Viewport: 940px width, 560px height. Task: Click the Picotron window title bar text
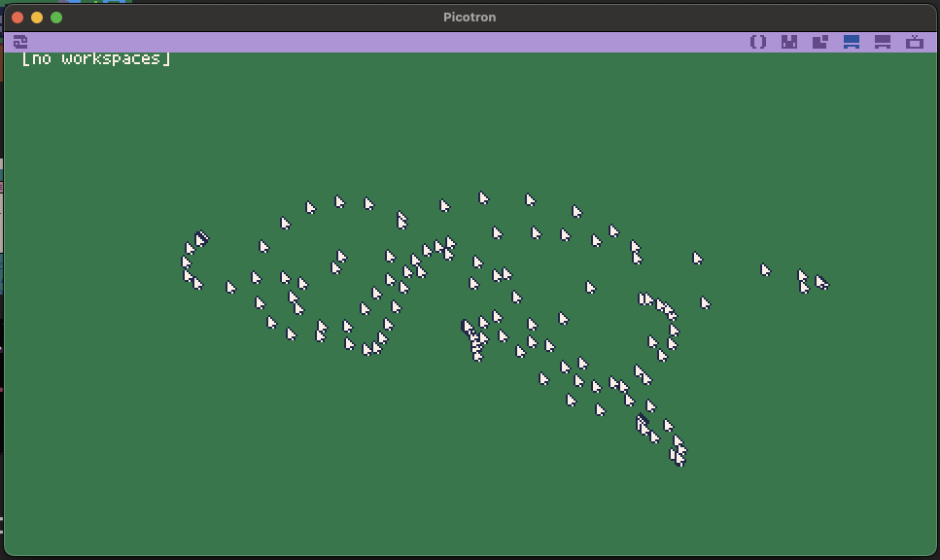470,17
